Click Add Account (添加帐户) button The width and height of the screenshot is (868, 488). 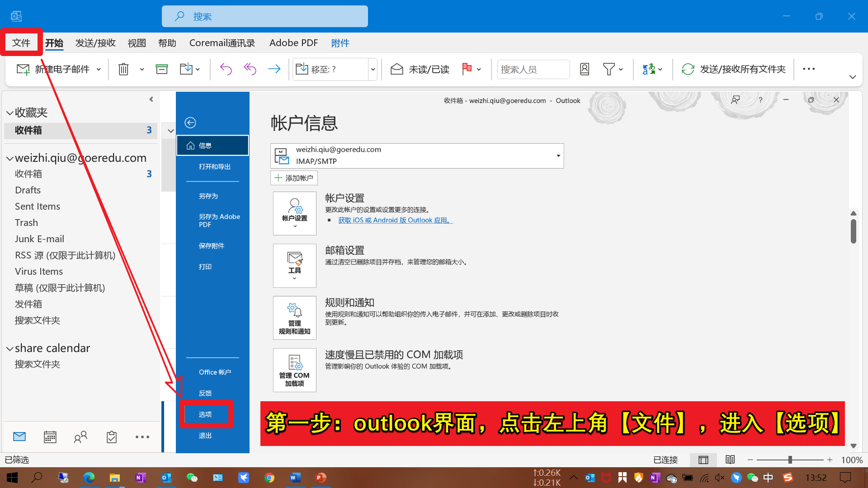pos(294,178)
